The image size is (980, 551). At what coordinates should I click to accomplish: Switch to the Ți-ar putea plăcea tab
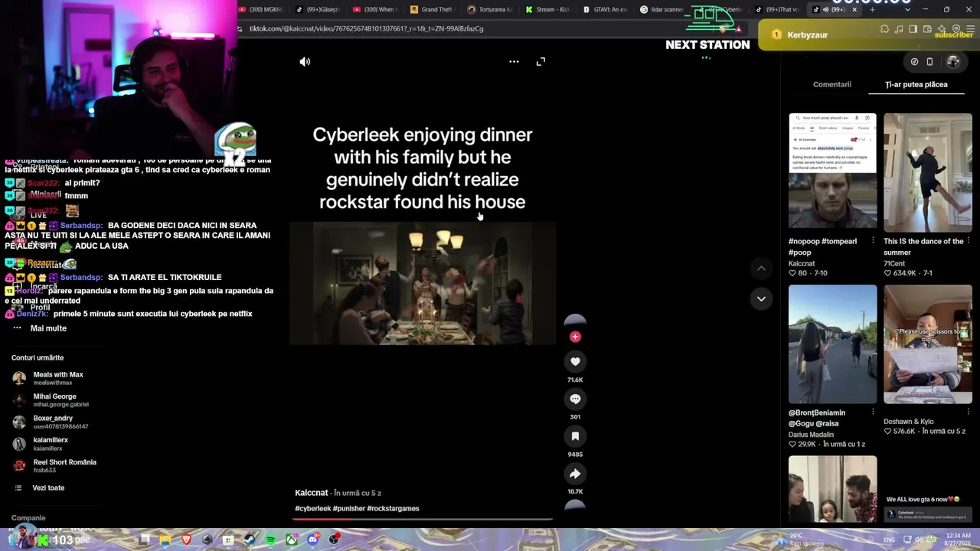[x=916, y=84]
